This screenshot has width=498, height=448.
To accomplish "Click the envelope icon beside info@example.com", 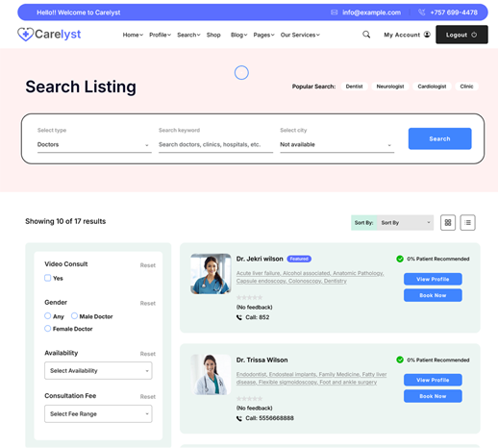I will click(334, 12).
